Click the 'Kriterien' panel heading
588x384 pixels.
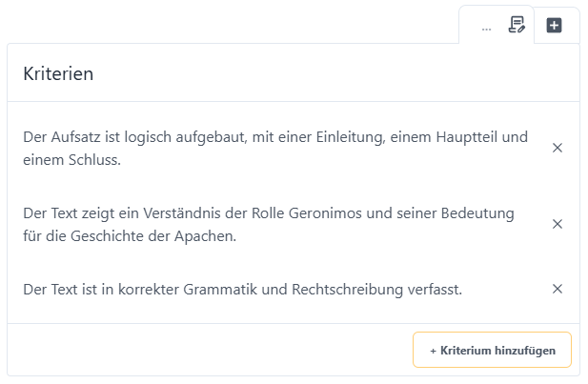point(58,73)
